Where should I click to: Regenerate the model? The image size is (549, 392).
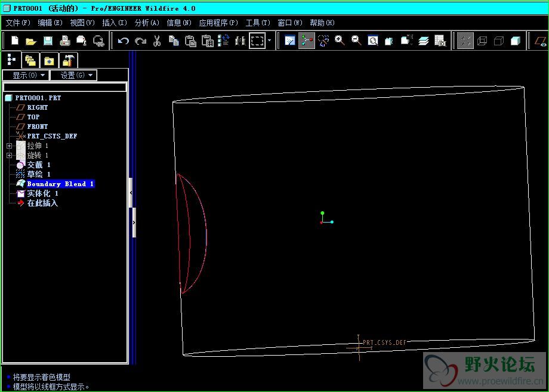point(224,41)
